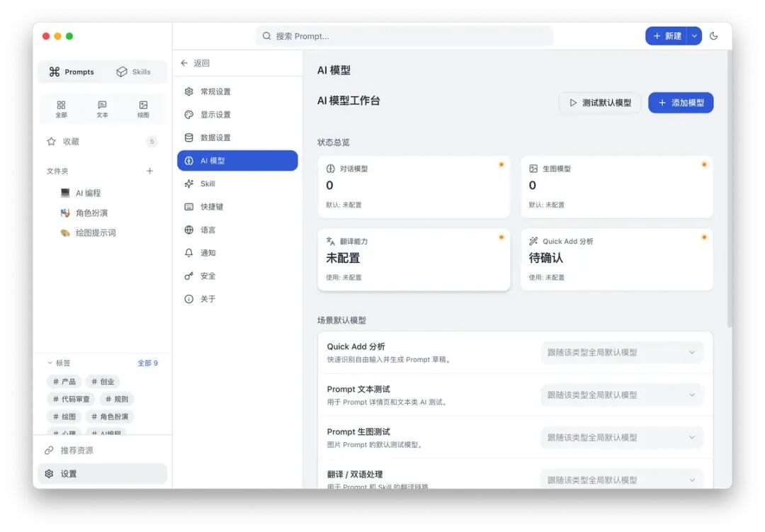
Task: Select the # 绘图 tag
Action: (64, 417)
